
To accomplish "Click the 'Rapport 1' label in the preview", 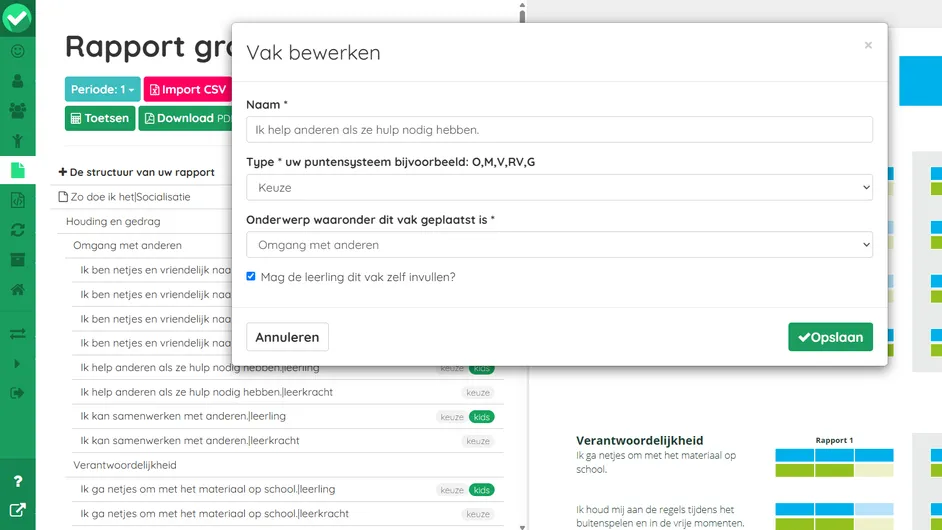I will click(x=834, y=440).
